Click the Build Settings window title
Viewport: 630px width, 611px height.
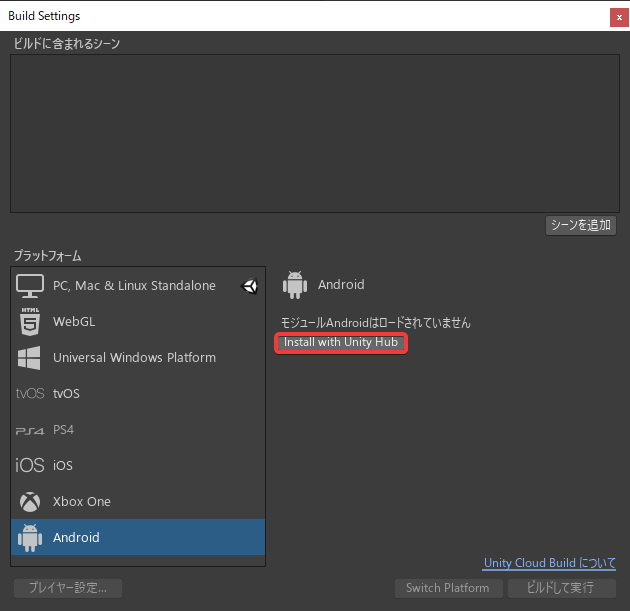[44, 16]
